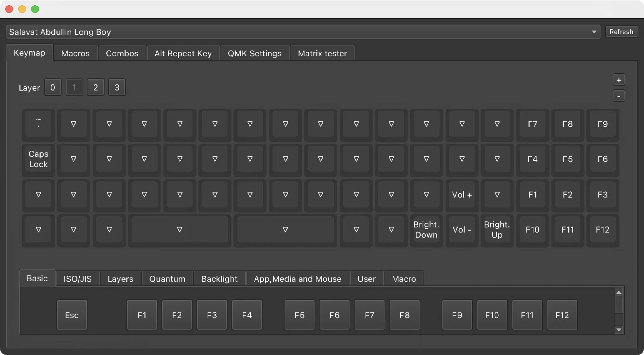
Task: Select the tilde/backtick key in keymap
Action: point(39,124)
